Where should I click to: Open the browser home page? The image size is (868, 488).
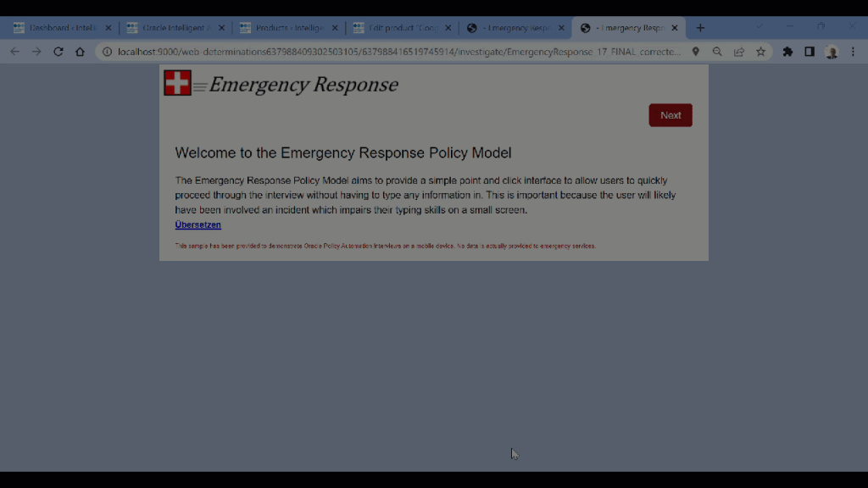[81, 52]
